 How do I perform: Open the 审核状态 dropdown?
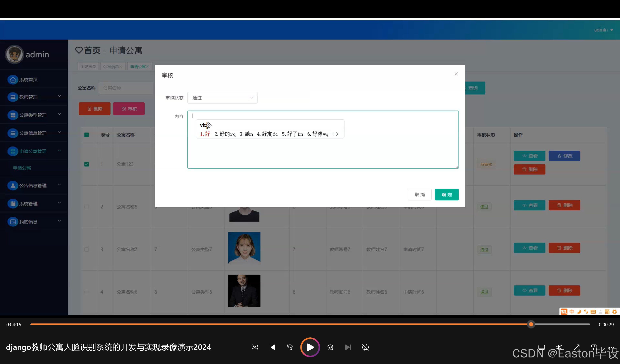tap(223, 98)
